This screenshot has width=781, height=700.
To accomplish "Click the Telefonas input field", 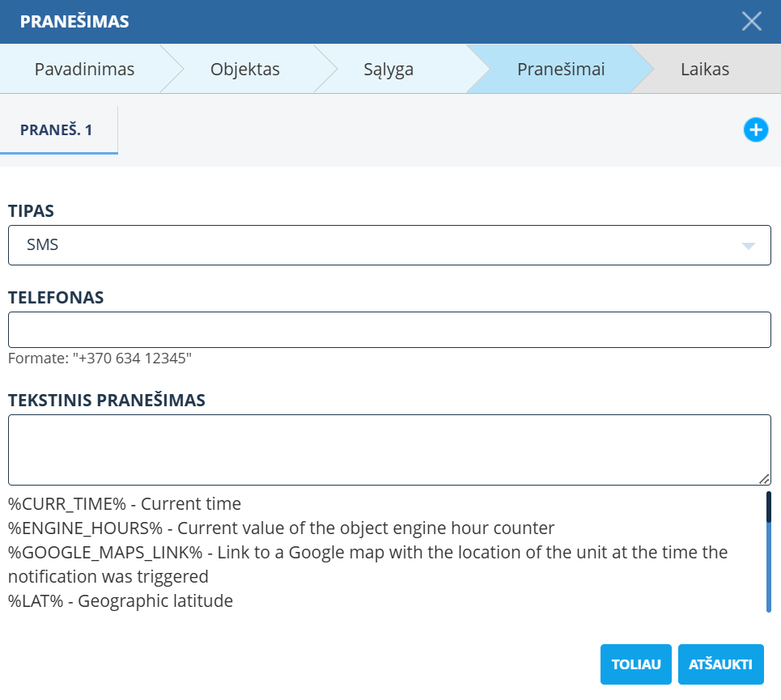I will (388, 330).
